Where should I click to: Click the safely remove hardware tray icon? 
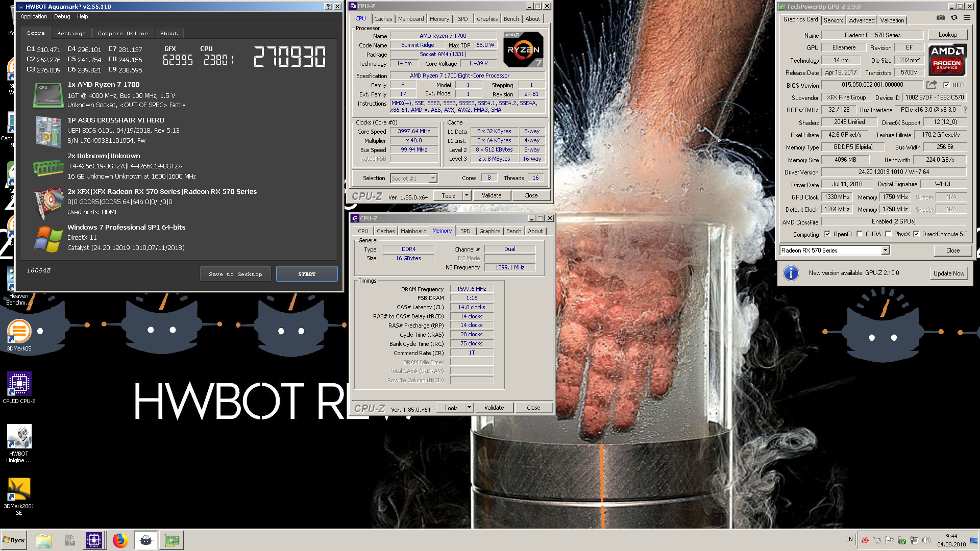coord(901,540)
